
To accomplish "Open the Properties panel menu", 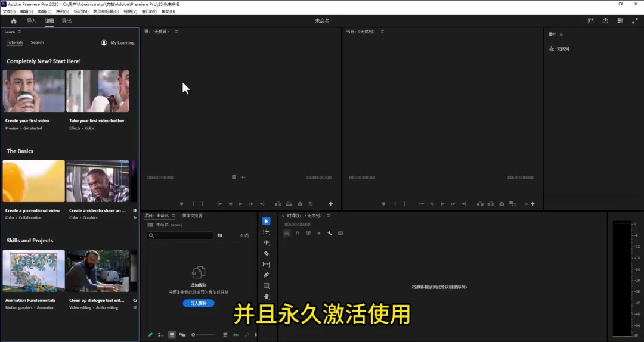I will tap(561, 35).
